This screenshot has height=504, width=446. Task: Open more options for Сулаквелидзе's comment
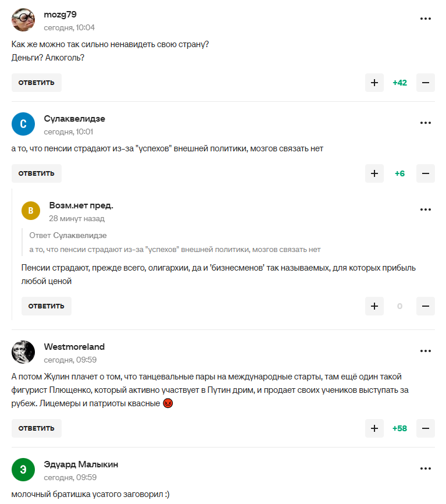(x=426, y=123)
